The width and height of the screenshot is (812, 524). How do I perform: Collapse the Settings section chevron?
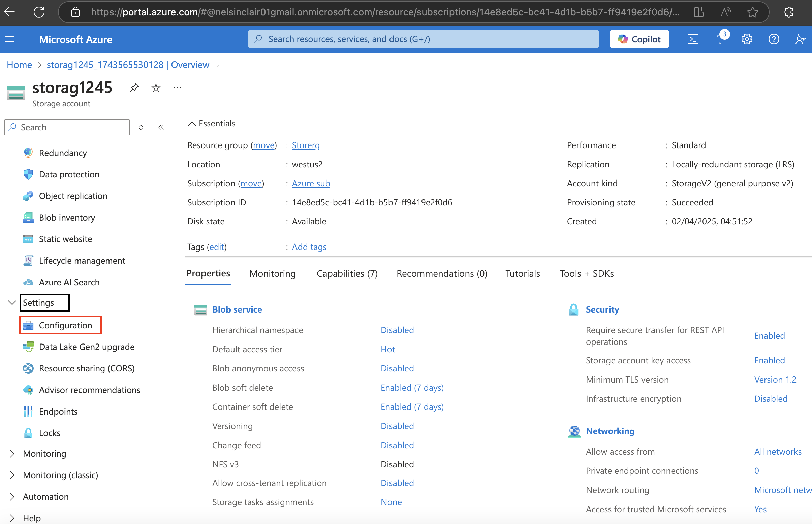(12, 302)
